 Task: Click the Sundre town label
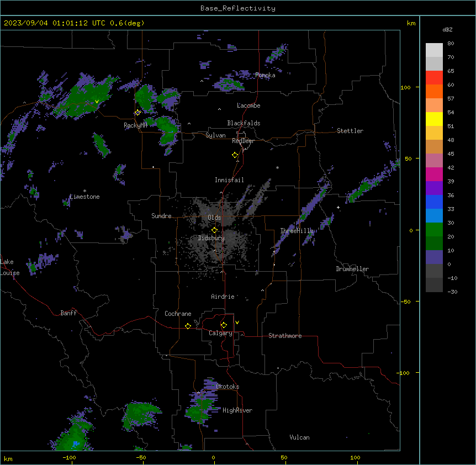[x=161, y=216]
